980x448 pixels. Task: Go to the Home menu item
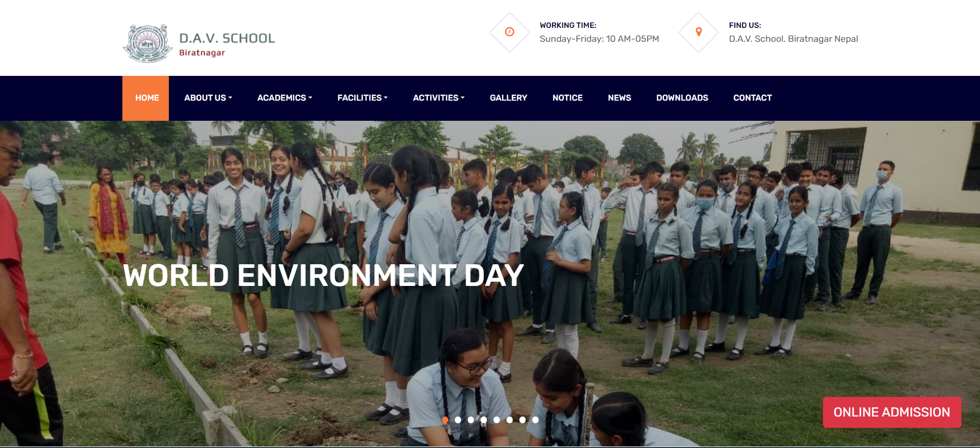click(x=147, y=98)
